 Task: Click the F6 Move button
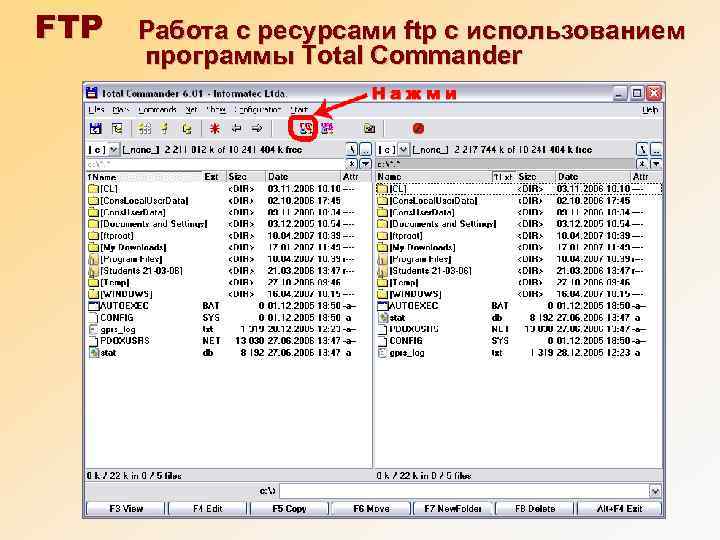pos(371,508)
